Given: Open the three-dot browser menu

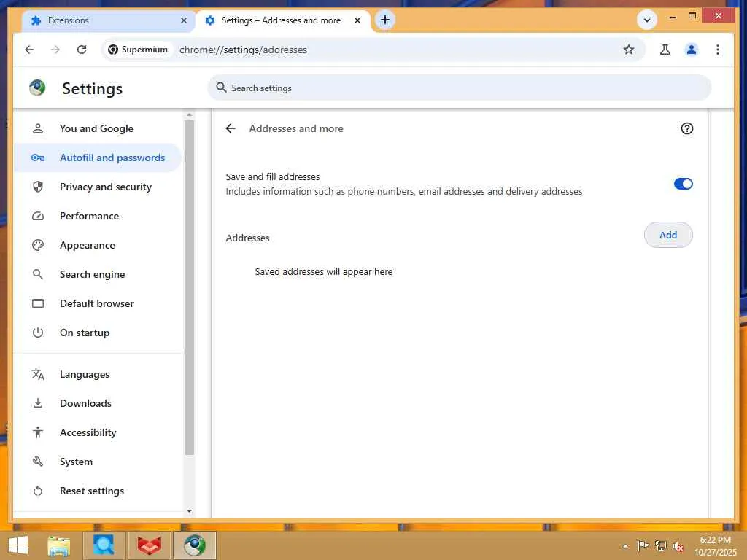Looking at the screenshot, I should click(x=718, y=50).
